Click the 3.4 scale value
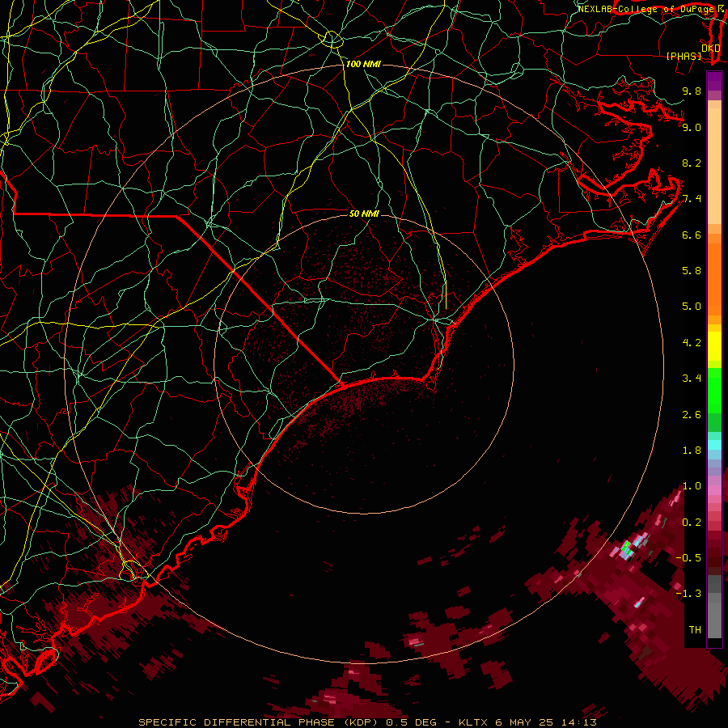Viewport: 728px width, 728px height. 692,379
